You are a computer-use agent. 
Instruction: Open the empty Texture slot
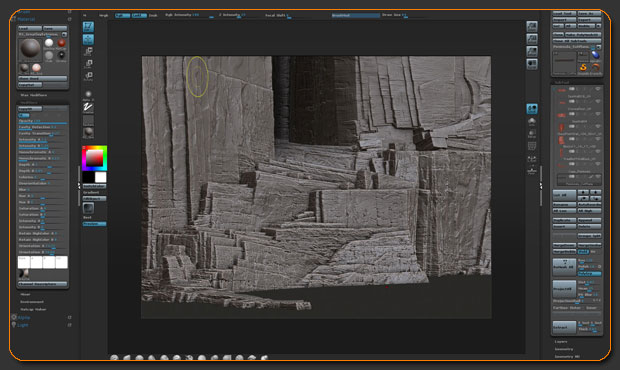pyautogui.click(x=88, y=120)
